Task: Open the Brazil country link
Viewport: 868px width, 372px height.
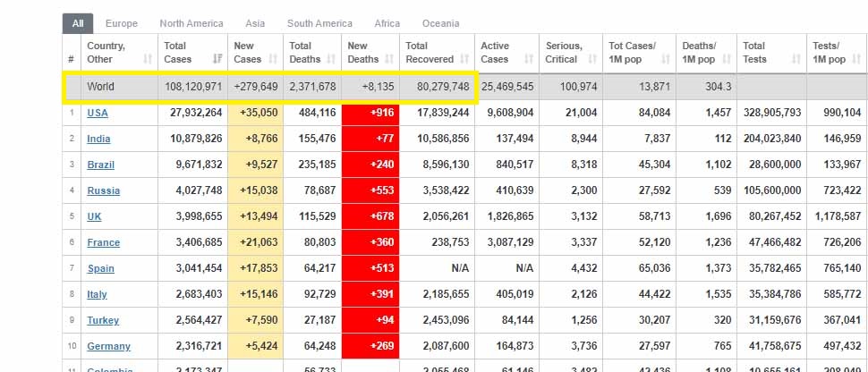Action: [x=101, y=165]
